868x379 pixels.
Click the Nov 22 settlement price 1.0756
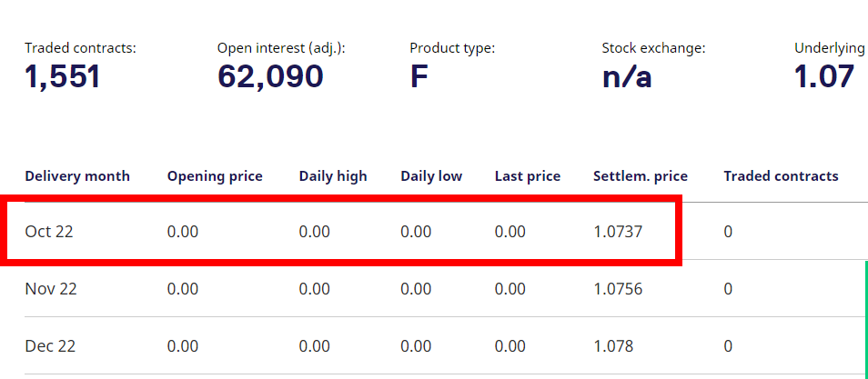click(618, 289)
